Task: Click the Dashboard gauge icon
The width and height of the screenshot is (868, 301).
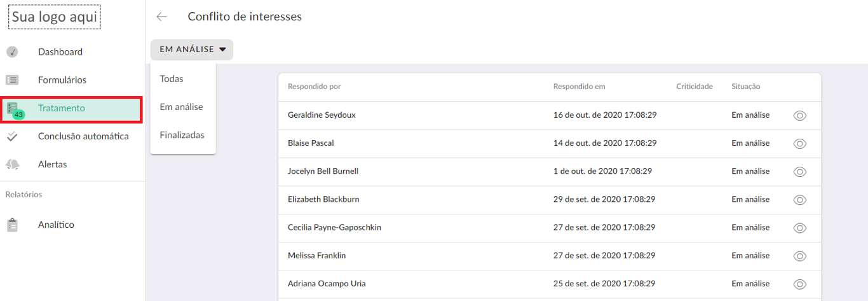Action: 12,52
